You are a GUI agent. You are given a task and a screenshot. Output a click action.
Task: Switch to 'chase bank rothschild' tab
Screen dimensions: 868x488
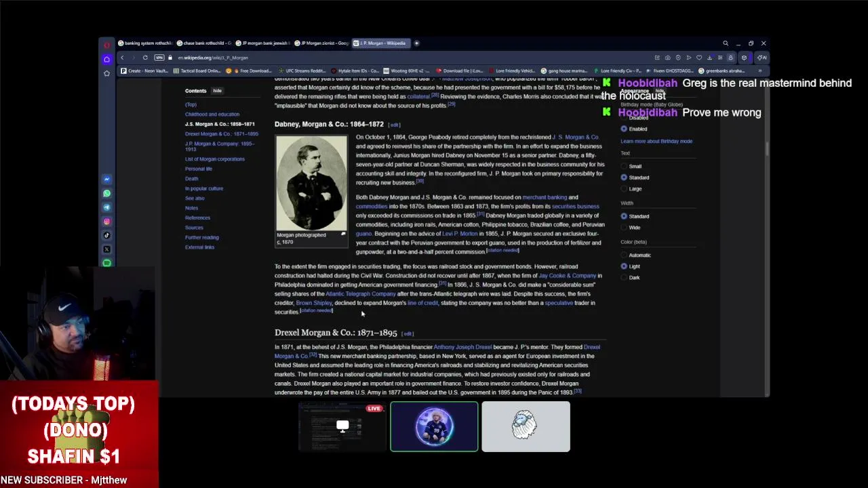[203, 43]
